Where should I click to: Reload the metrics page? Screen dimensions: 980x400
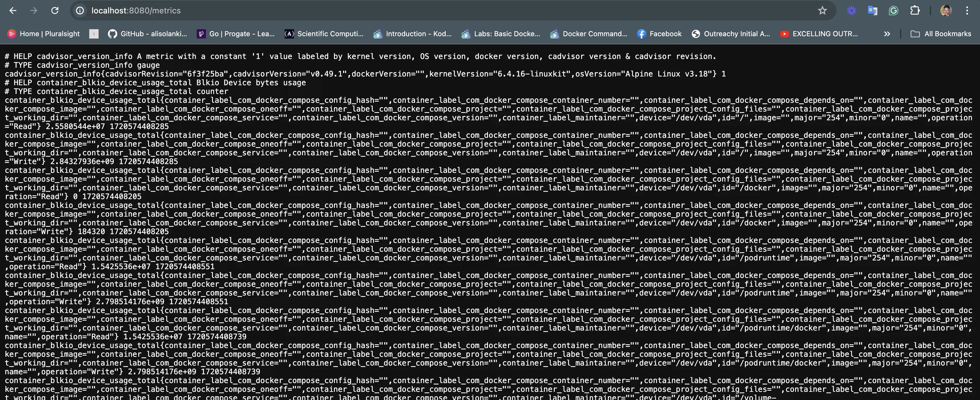click(55, 11)
